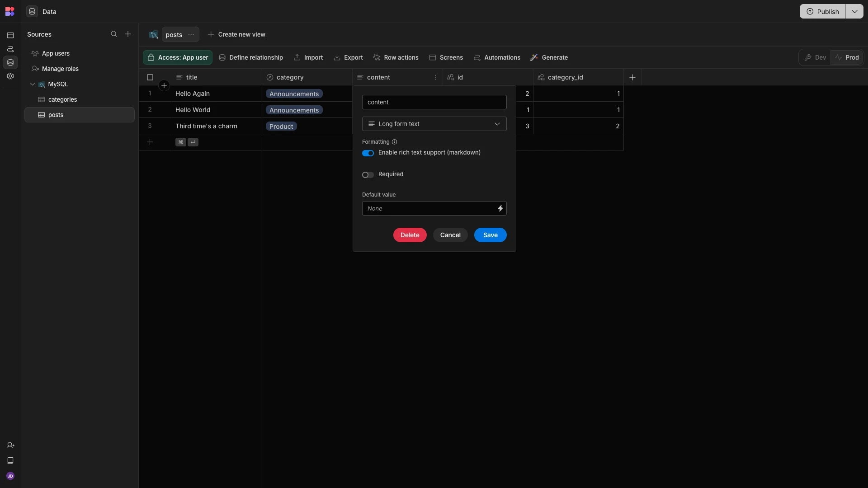The width and height of the screenshot is (868, 488).
Task: Open the Settings gear sidebar icon
Action: click(10, 76)
